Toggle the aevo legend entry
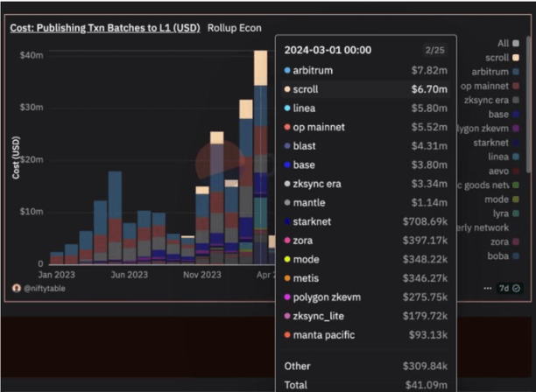 pos(500,171)
